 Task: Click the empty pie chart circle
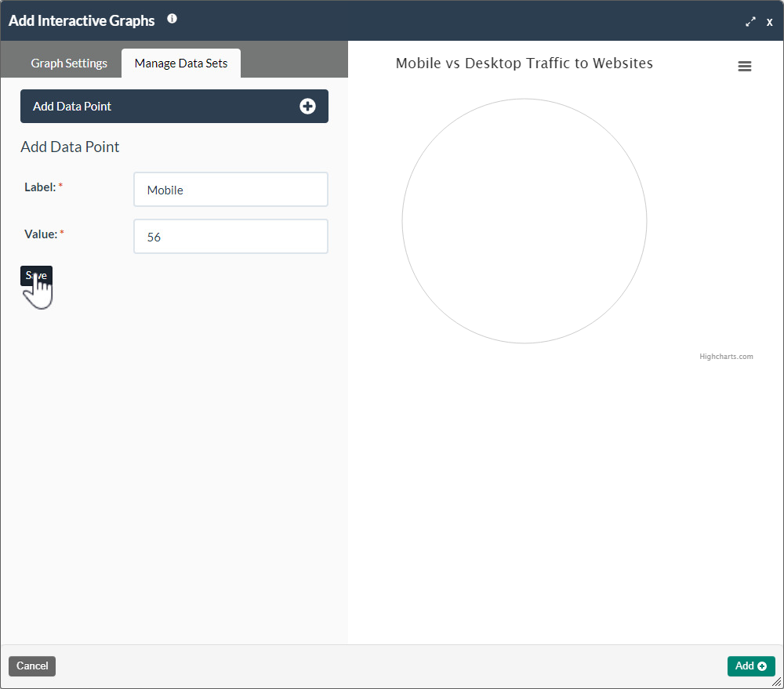pyautogui.click(x=524, y=221)
